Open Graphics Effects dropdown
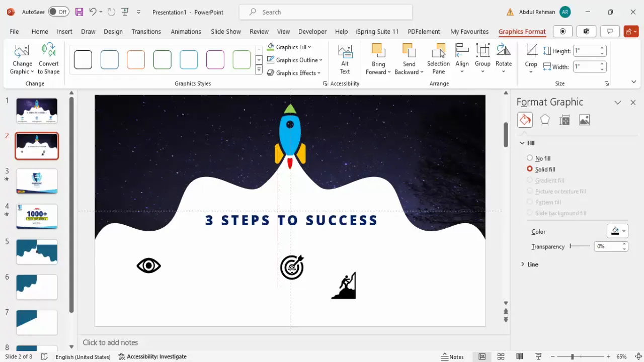 (x=293, y=73)
